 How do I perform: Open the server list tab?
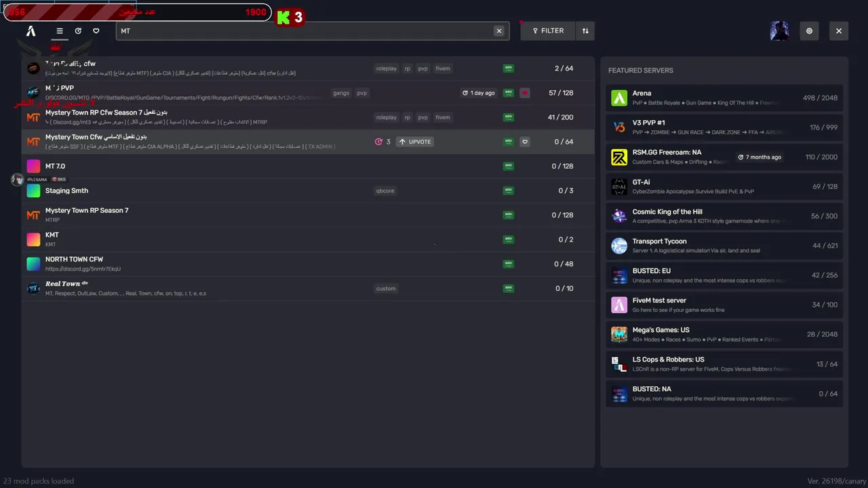point(60,31)
